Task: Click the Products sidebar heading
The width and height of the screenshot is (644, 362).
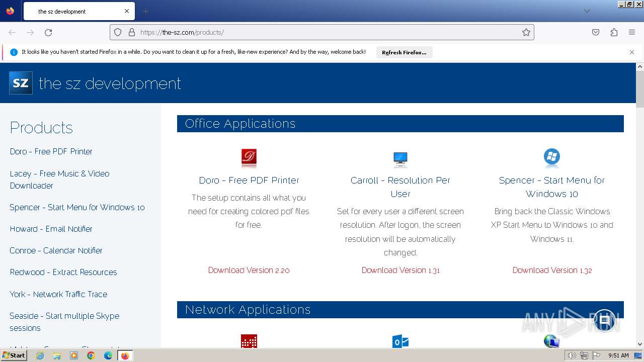Action: pyautogui.click(x=41, y=128)
